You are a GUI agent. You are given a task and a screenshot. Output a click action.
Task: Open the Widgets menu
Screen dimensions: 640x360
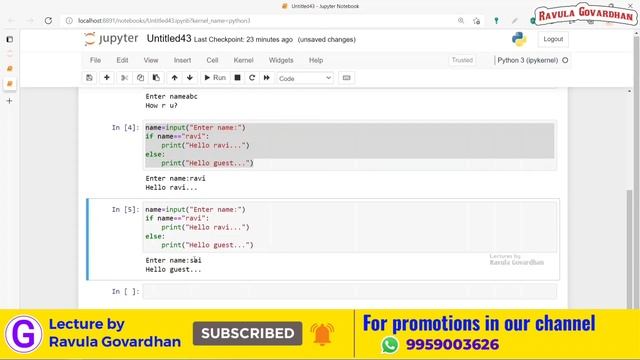[281, 60]
